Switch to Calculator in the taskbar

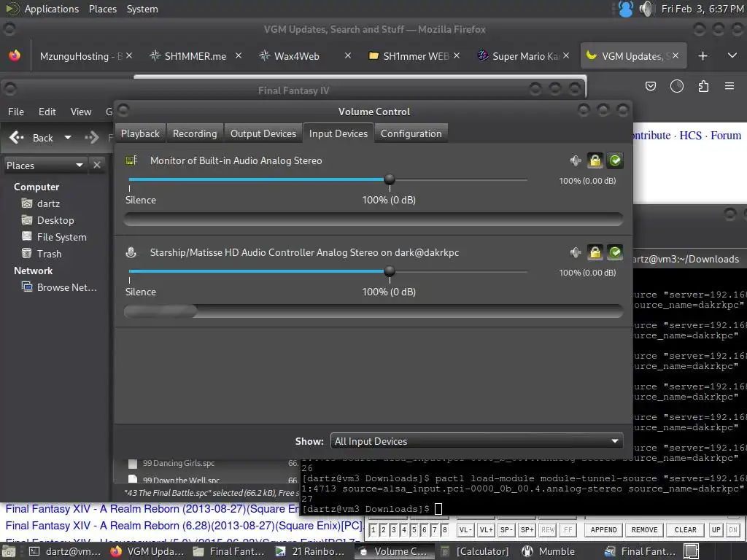pyautogui.click(x=474, y=551)
